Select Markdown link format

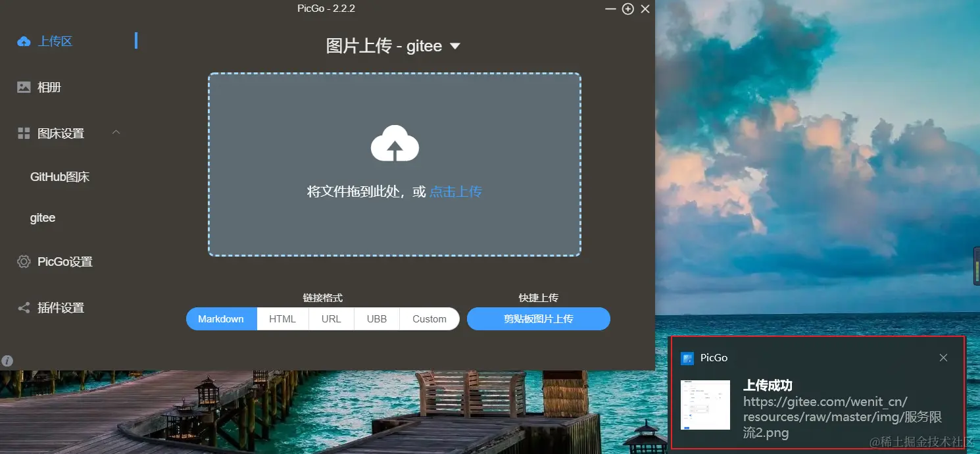click(222, 319)
